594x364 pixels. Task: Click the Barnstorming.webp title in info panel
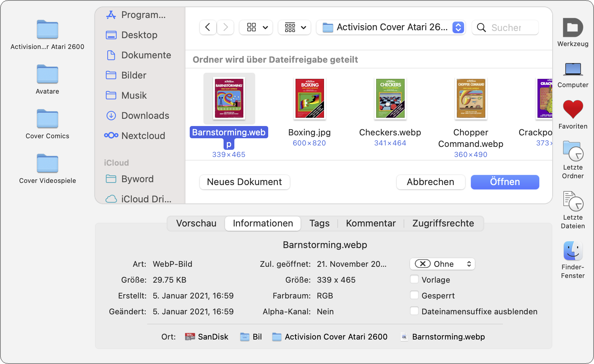[325, 245]
